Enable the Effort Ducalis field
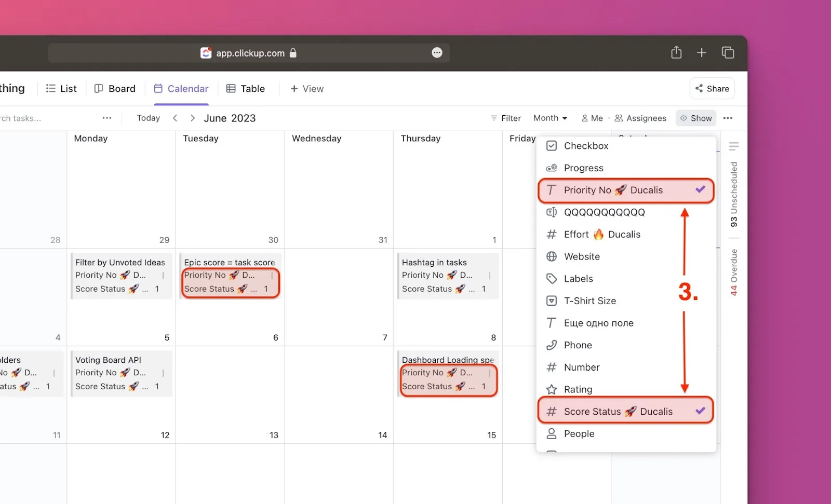 click(602, 235)
